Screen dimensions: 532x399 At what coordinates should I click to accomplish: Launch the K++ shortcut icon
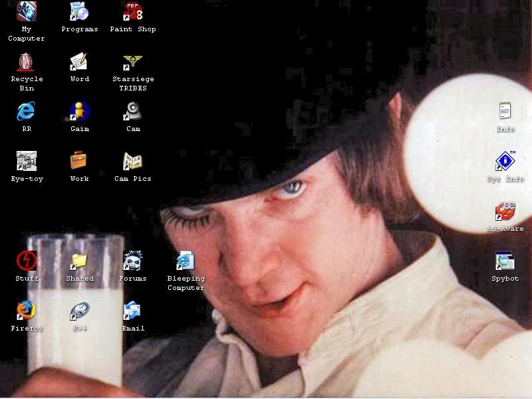point(80,311)
